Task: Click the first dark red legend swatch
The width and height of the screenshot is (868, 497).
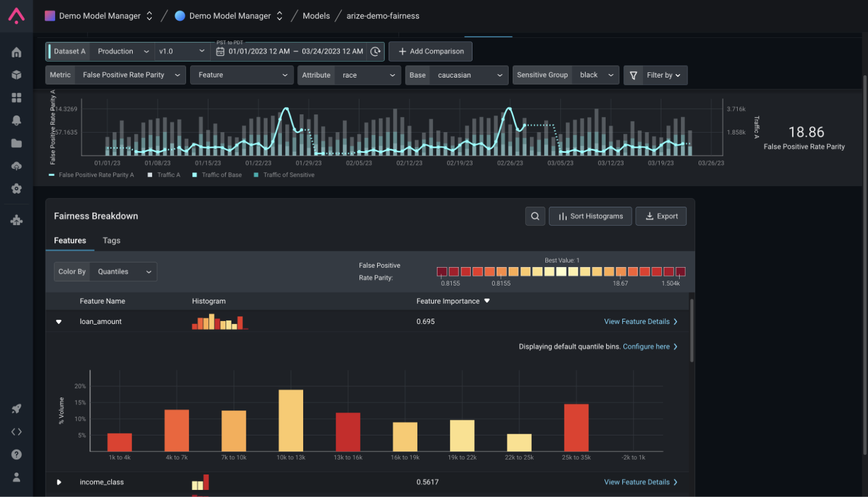Action: tap(442, 271)
